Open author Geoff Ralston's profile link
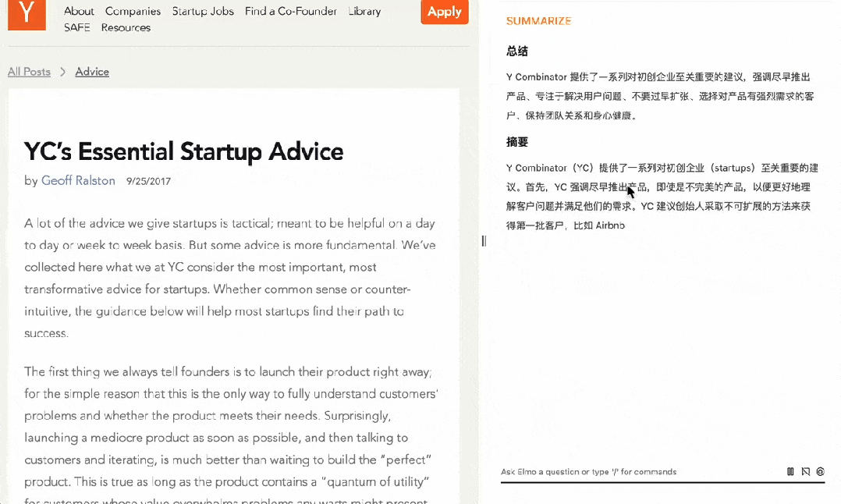Viewport: 841px width, 504px height. (78, 181)
